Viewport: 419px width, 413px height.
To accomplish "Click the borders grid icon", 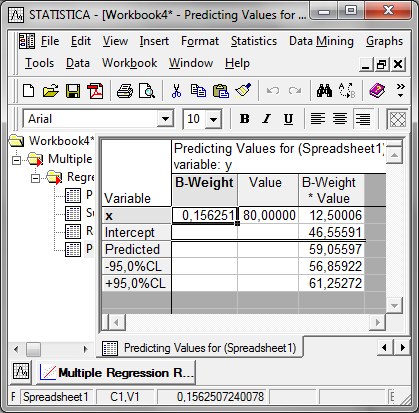I will 397,119.
